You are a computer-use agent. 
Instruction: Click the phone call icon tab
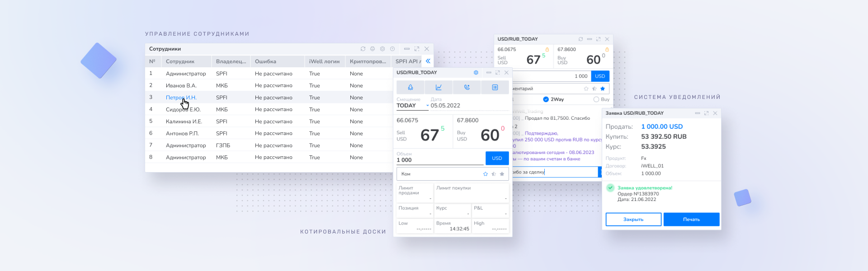467,87
